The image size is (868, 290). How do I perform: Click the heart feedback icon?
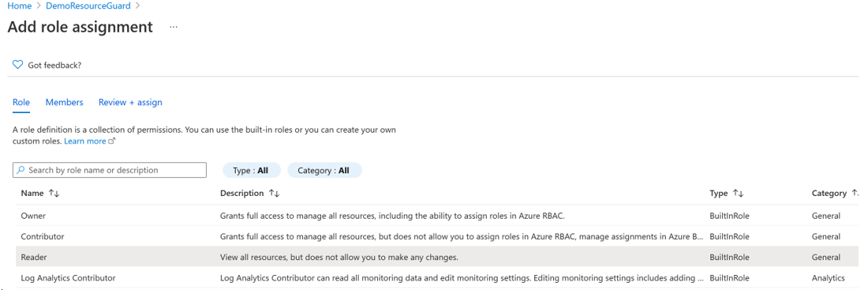pyautogui.click(x=17, y=65)
